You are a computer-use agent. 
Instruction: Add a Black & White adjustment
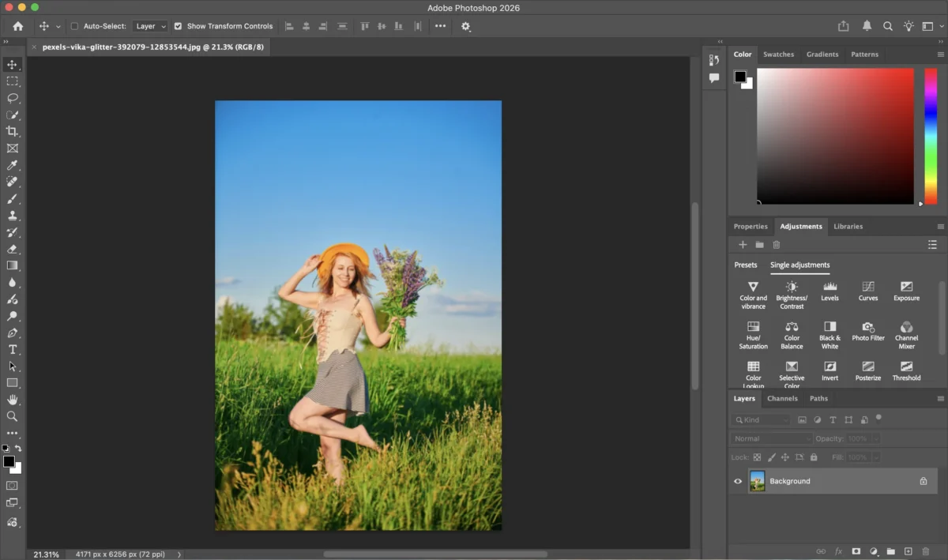coord(829,329)
